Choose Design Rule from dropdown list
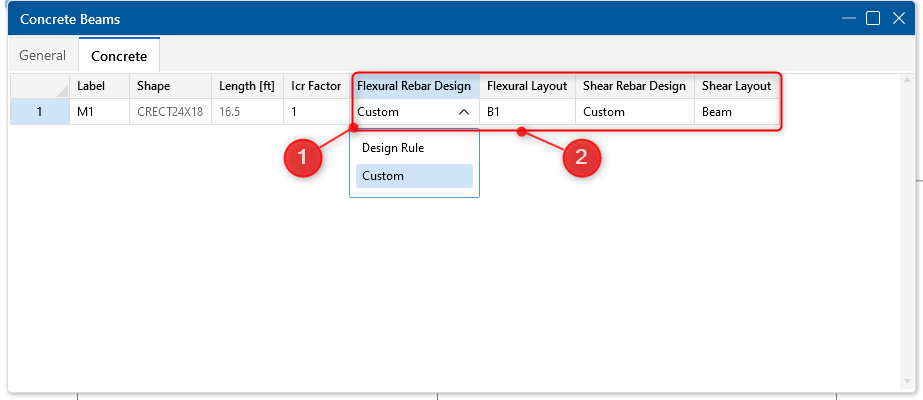 [393, 147]
